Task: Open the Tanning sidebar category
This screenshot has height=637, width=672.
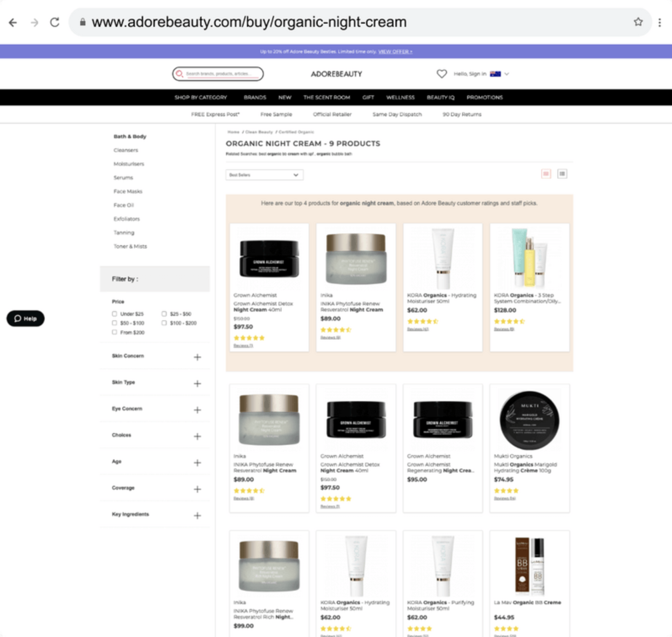Action: [x=124, y=233]
